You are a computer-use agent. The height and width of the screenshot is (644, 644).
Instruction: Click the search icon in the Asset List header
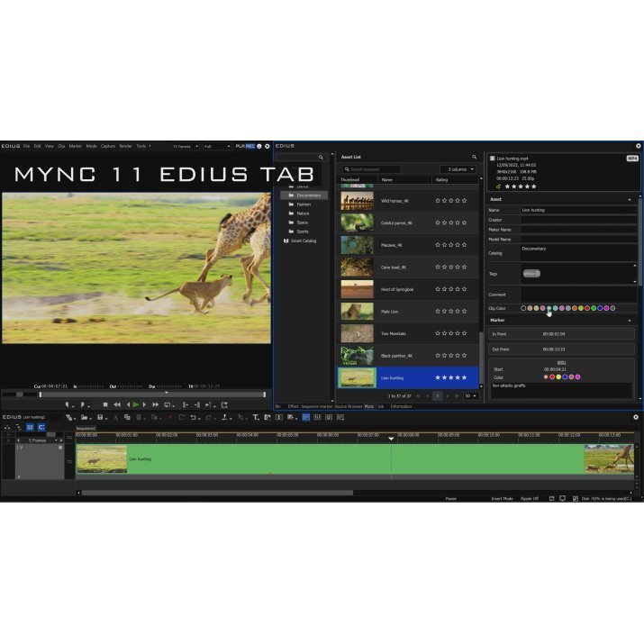[474, 157]
